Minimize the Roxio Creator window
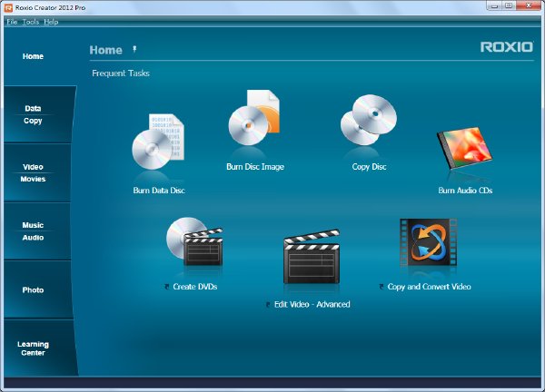The width and height of the screenshot is (545, 392). point(495,5)
